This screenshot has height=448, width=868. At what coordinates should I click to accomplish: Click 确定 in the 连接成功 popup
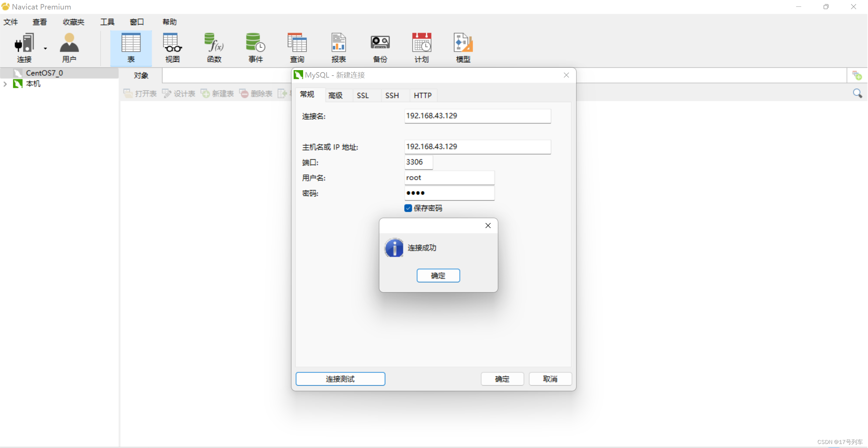click(x=438, y=276)
